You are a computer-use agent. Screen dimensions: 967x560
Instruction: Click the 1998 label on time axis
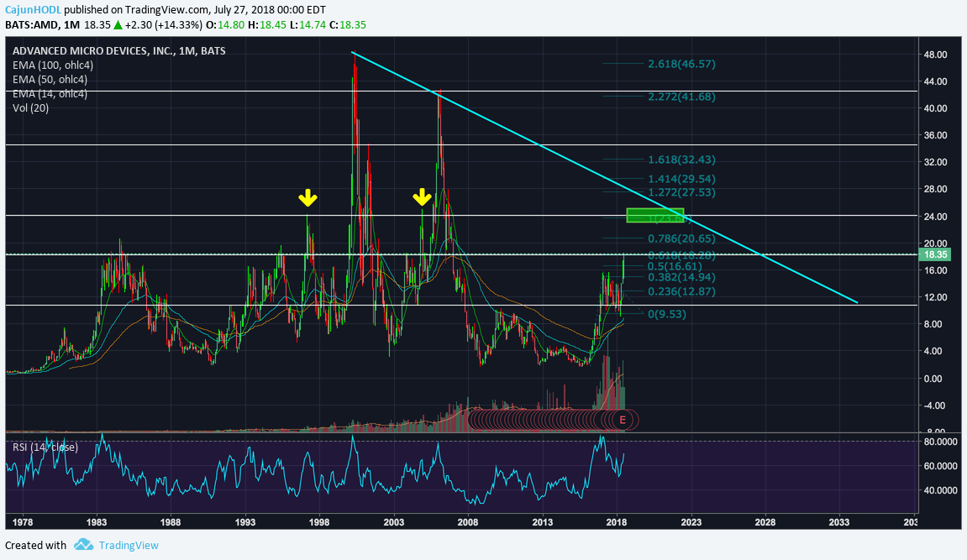[x=319, y=522]
